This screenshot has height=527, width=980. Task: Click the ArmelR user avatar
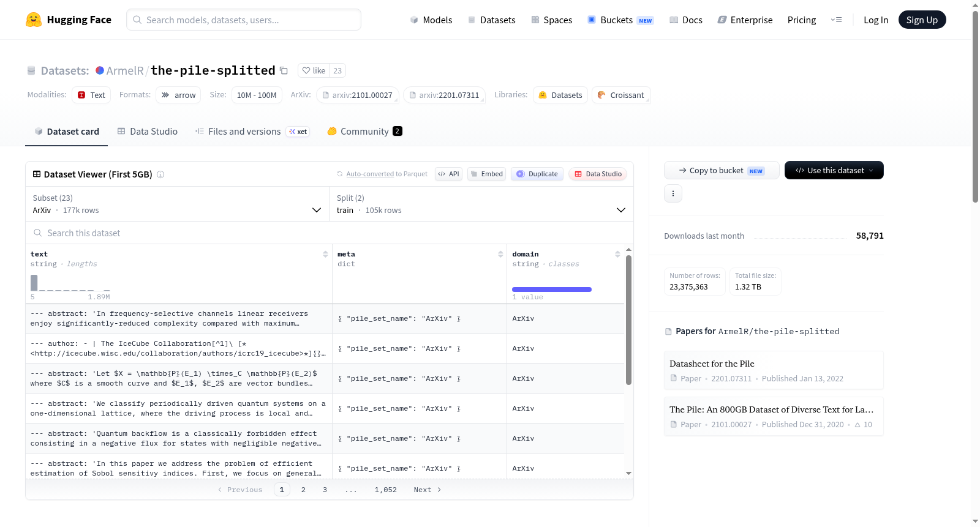tap(100, 70)
